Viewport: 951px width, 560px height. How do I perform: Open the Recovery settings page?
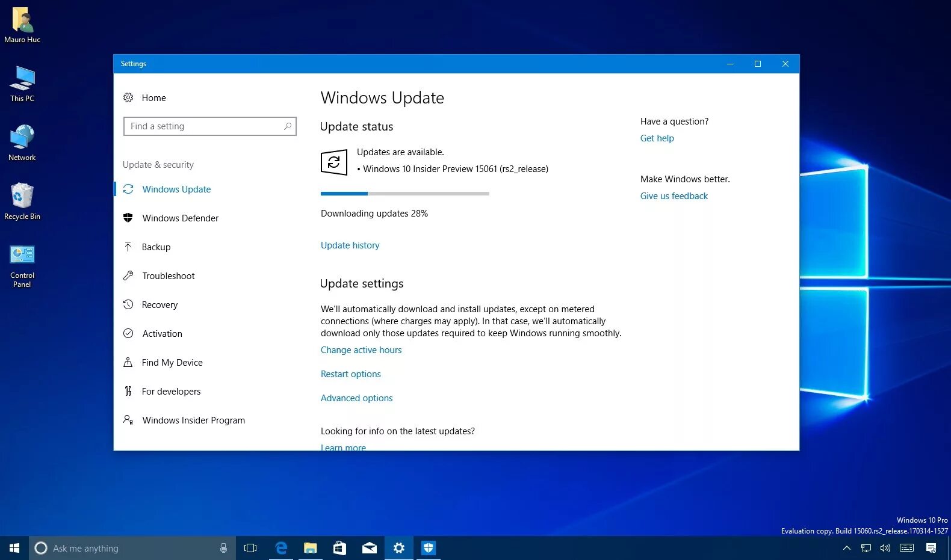160,304
